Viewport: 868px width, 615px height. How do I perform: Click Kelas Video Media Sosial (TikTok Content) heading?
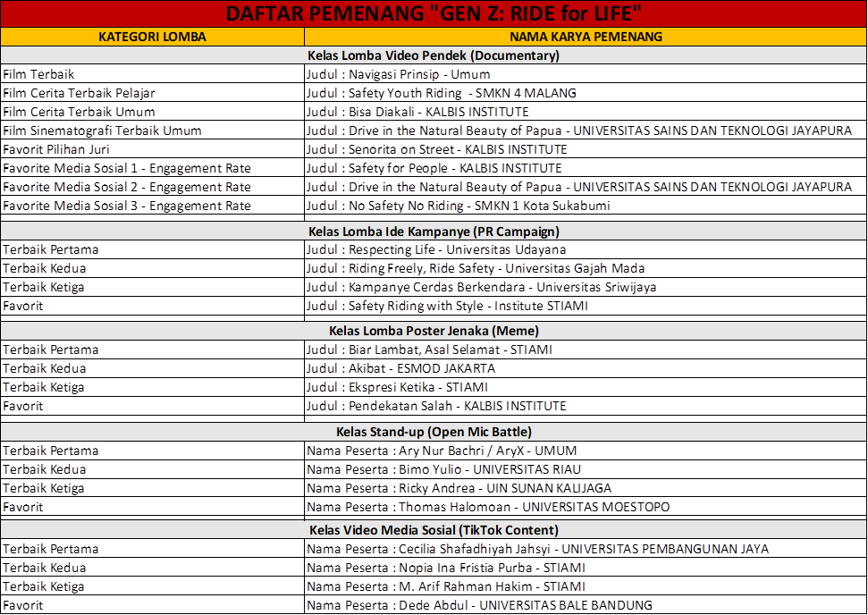tap(434, 530)
